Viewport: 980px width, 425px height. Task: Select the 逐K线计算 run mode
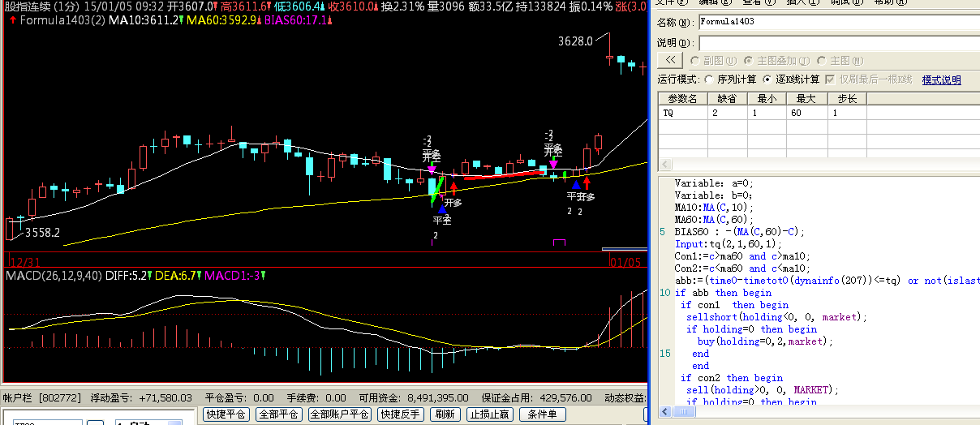coord(790,79)
